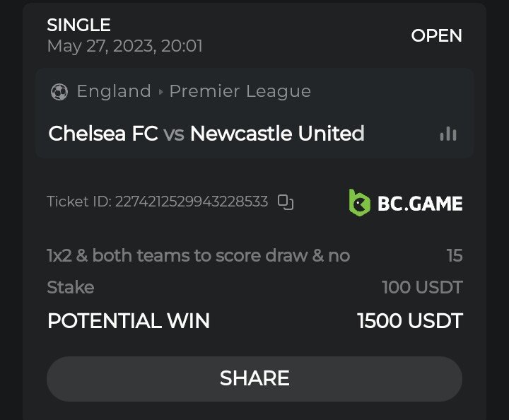Click the SINGLE bet type heading
Image resolution: width=509 pixels, height=420 pixels.
(78, 25)
